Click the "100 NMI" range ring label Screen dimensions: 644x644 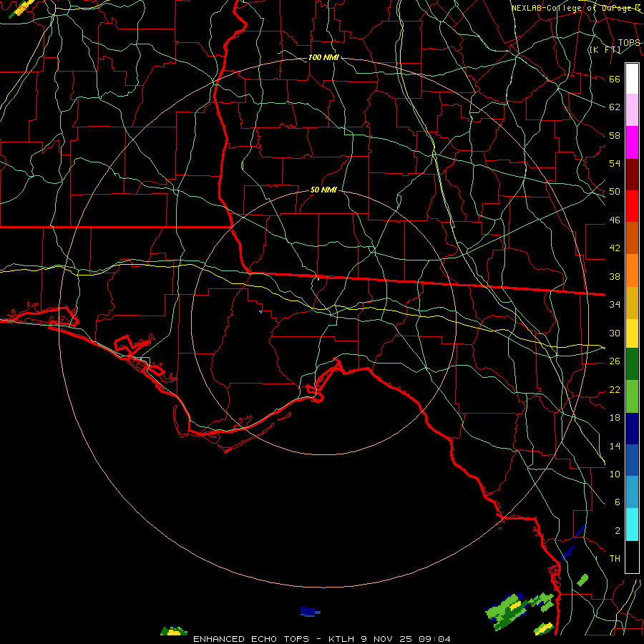(323, 57)
